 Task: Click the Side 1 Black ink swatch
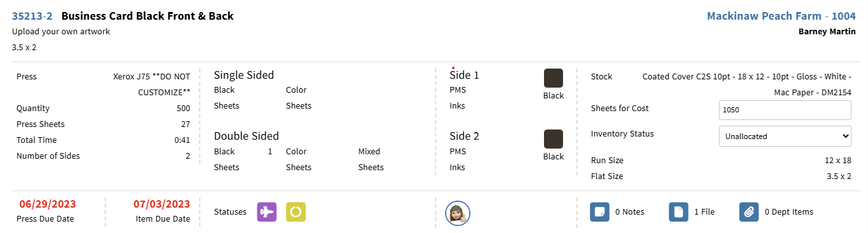pyautogui.click(x=554, y=78)
